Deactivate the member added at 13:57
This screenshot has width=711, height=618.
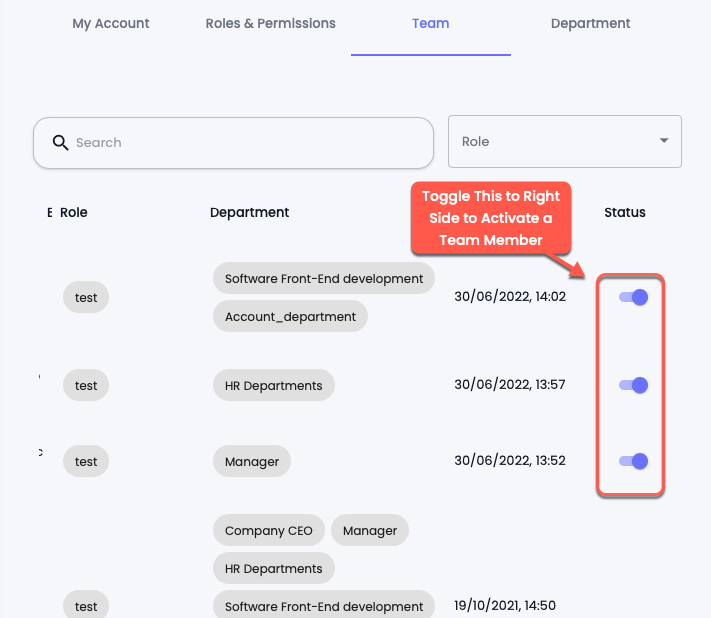[634, 385]
